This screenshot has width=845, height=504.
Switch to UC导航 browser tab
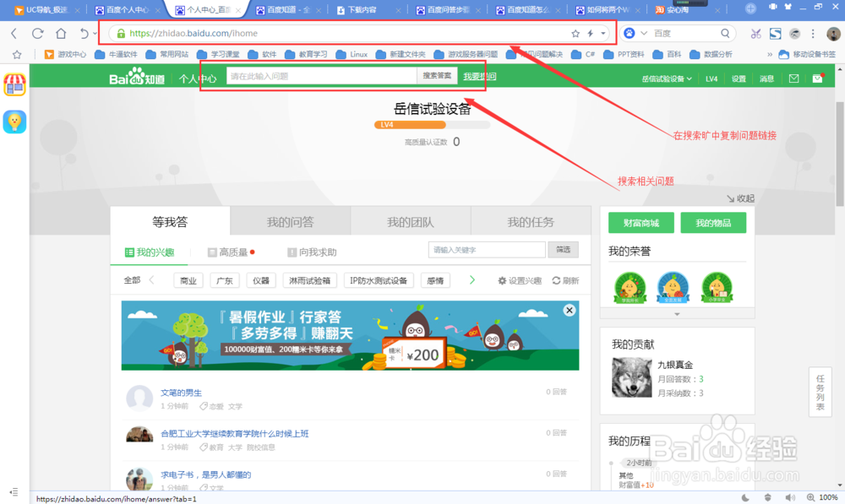(x=46, y=9)
